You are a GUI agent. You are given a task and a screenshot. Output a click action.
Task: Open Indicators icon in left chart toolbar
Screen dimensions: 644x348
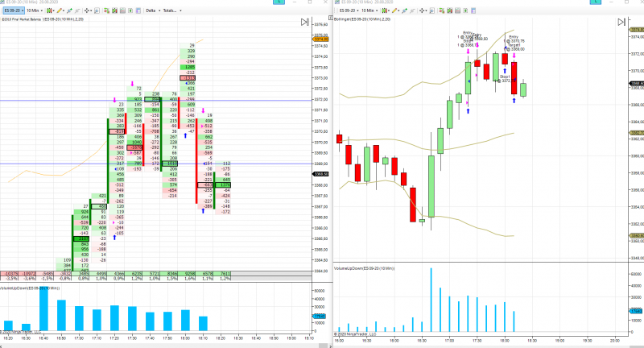pos(122,10)
